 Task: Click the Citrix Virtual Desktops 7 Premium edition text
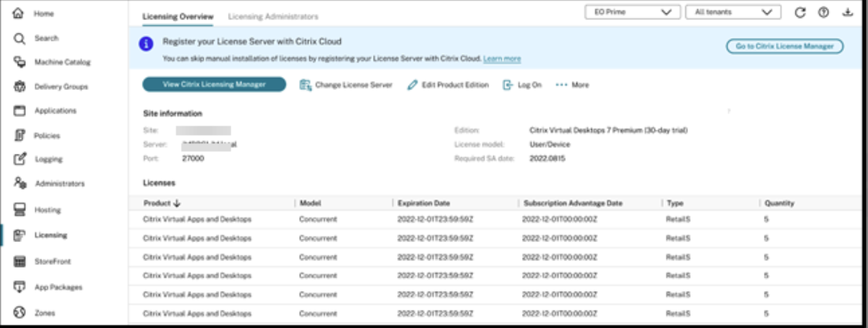(x=608, y=131)
